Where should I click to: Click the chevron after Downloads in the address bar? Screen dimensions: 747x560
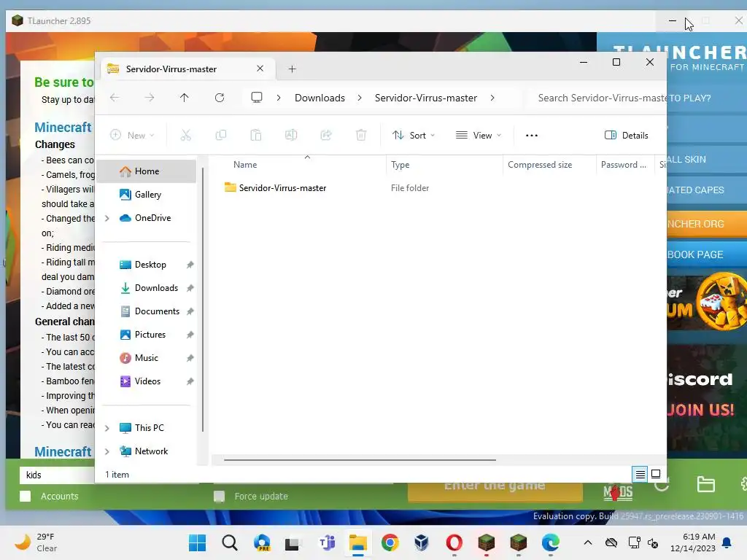[360, 98]
